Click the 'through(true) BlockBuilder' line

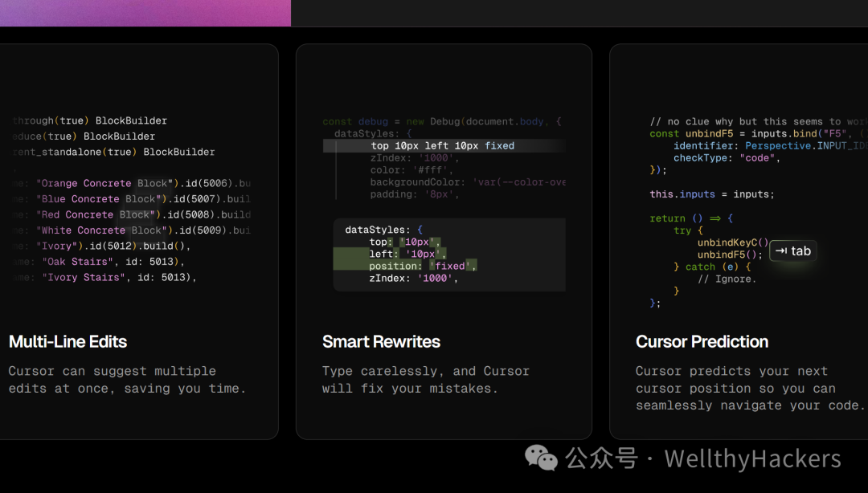pos(90,120)
